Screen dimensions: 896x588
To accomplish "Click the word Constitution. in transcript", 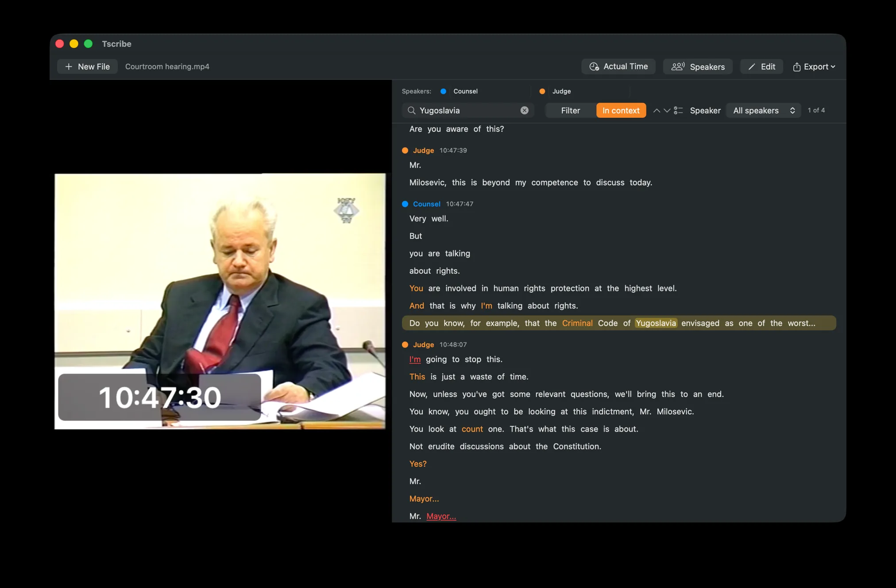I will point(577,447).
